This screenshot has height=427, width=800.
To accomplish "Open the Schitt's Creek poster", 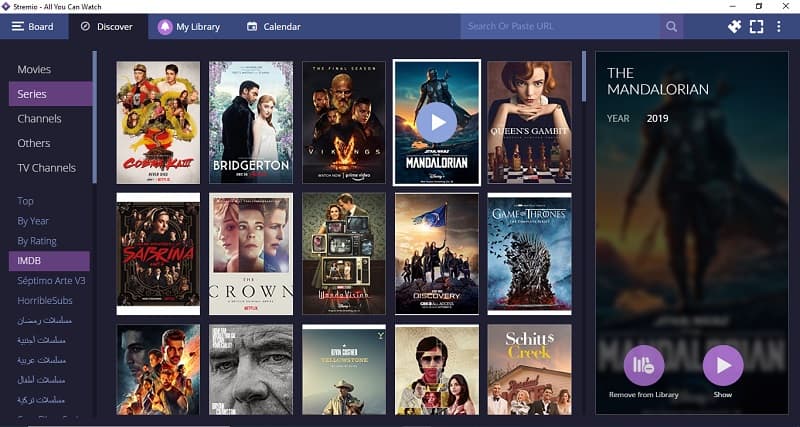I will (530, 370).
